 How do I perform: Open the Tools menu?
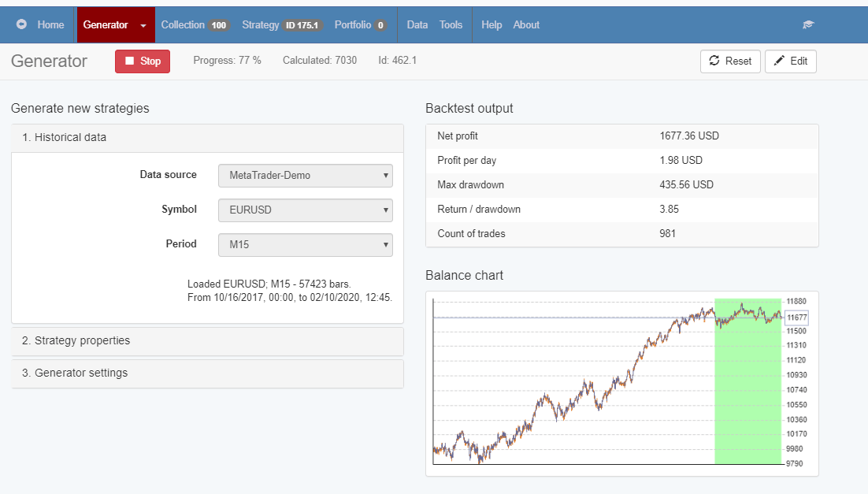coord(451,24)
